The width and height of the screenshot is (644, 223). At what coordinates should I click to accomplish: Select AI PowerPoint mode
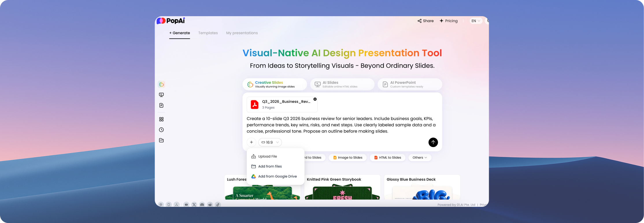410,84
